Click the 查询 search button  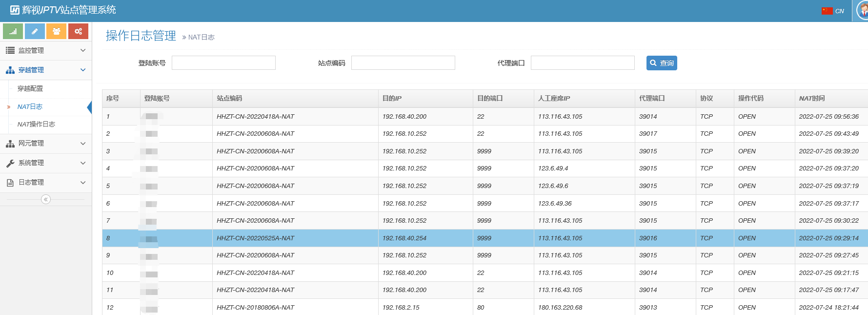pyautogui.click(x=661, y=63)
